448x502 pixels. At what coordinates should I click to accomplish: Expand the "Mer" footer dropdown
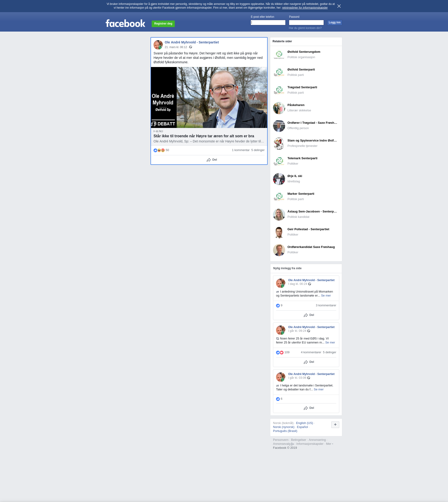[x=329, y=444]
